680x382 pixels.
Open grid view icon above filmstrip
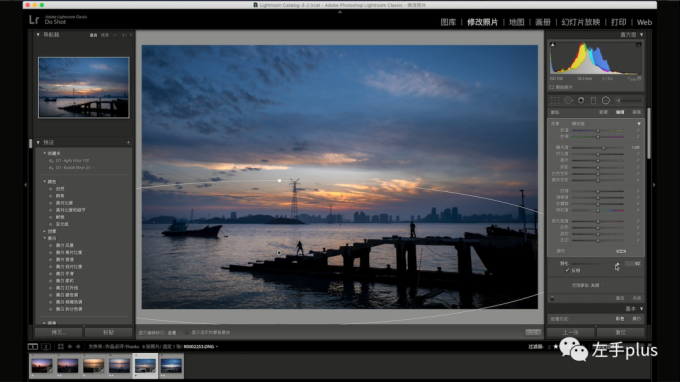[x=60, y=346]
